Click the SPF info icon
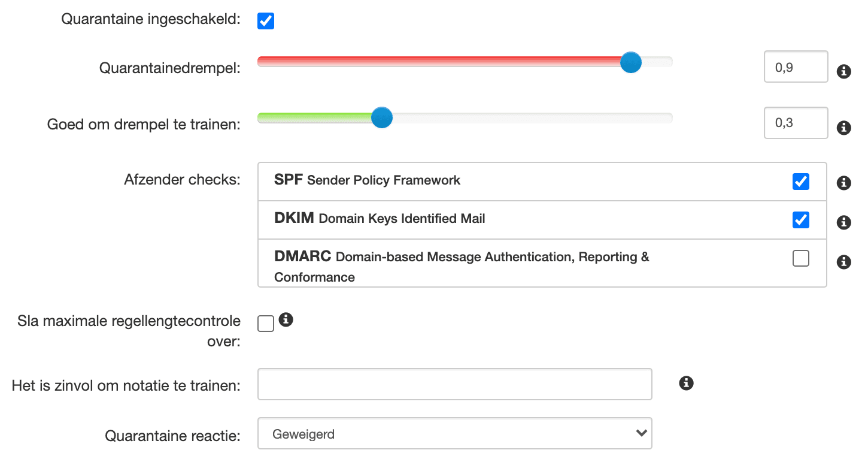Screen dimensions: 868x459 coord(843,183)
